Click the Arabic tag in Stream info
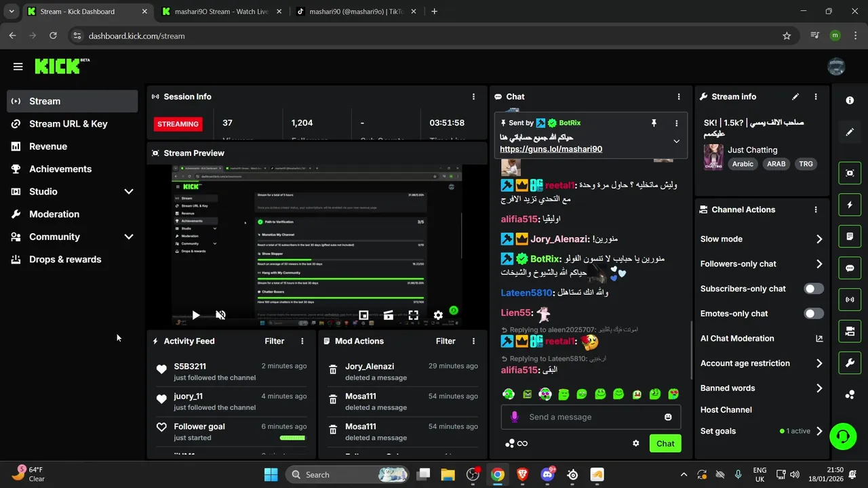868x488 pixels. (743, 164)
